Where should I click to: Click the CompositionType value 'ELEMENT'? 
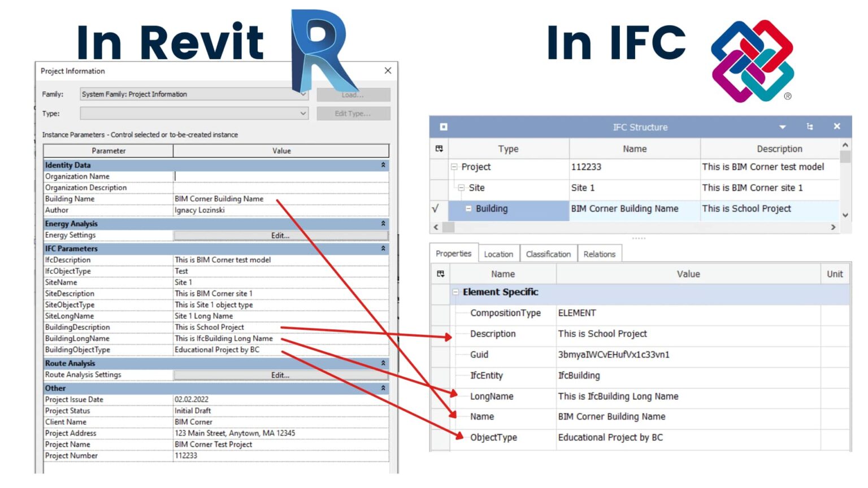577,313
